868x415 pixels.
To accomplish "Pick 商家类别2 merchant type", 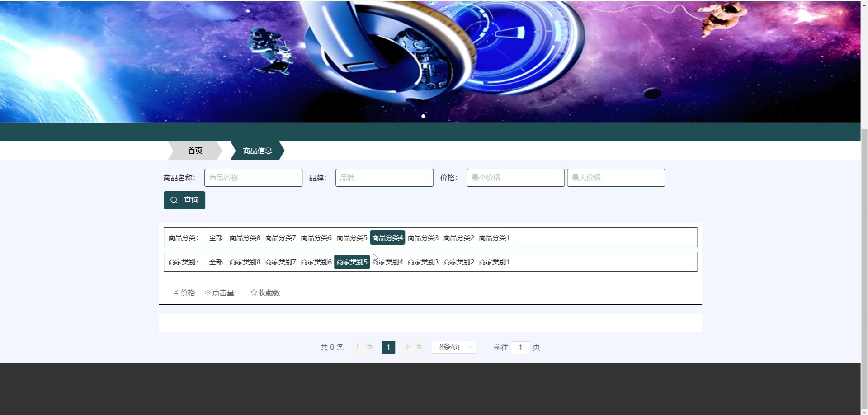I will 459,262.
